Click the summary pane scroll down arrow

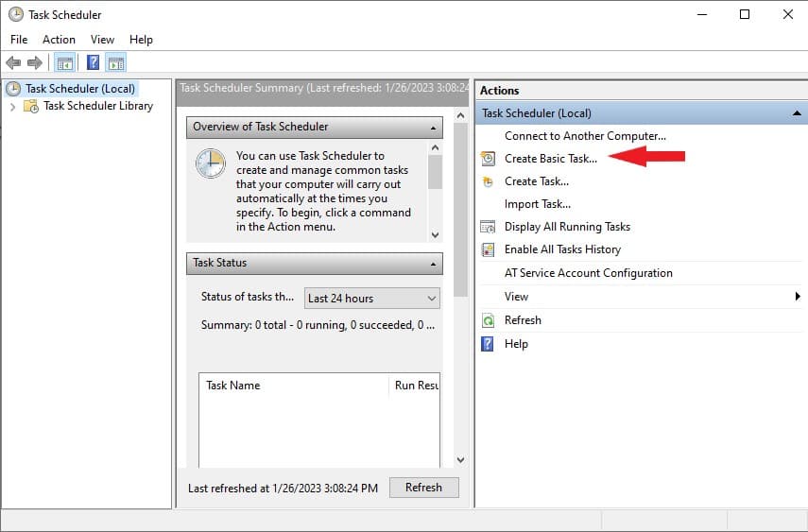pyautogui.click(x=460, y=460)
